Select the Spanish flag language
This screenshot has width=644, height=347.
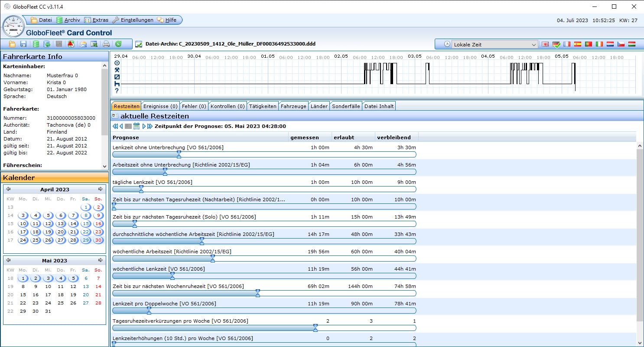point(578,44)
